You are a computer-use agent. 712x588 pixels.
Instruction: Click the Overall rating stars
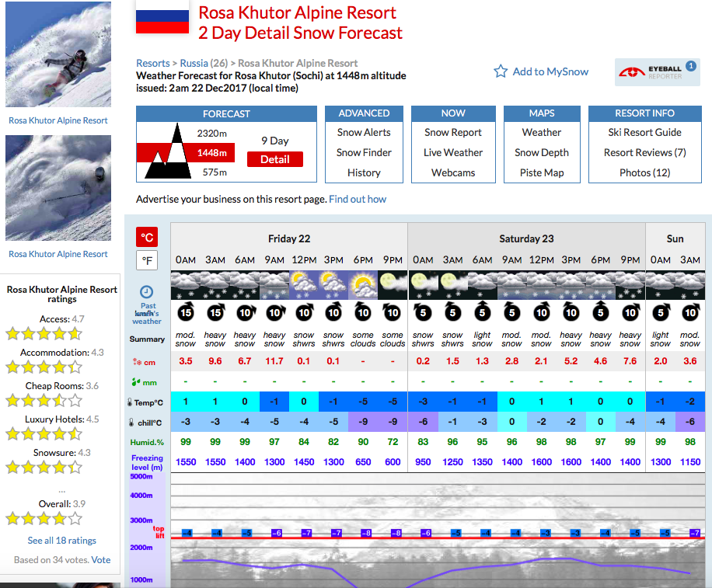coord(44,518)
